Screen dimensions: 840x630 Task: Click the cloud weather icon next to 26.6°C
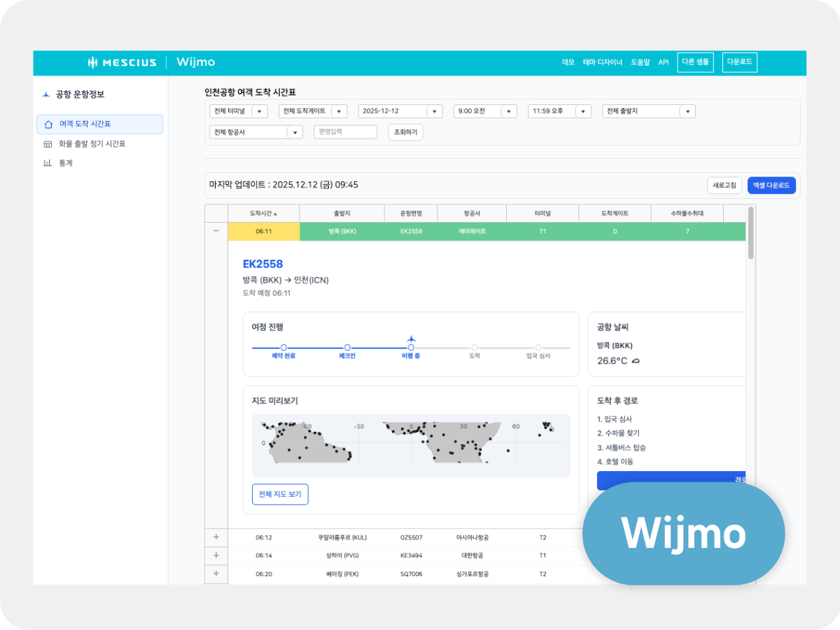tap(636, 361)
